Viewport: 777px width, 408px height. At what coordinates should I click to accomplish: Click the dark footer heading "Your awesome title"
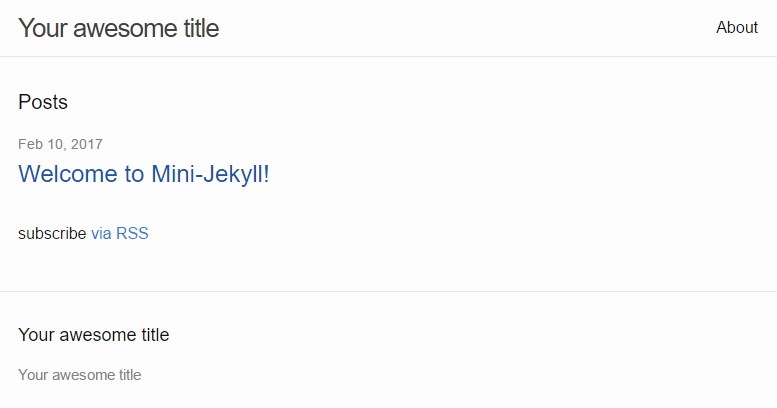point(94,335)
